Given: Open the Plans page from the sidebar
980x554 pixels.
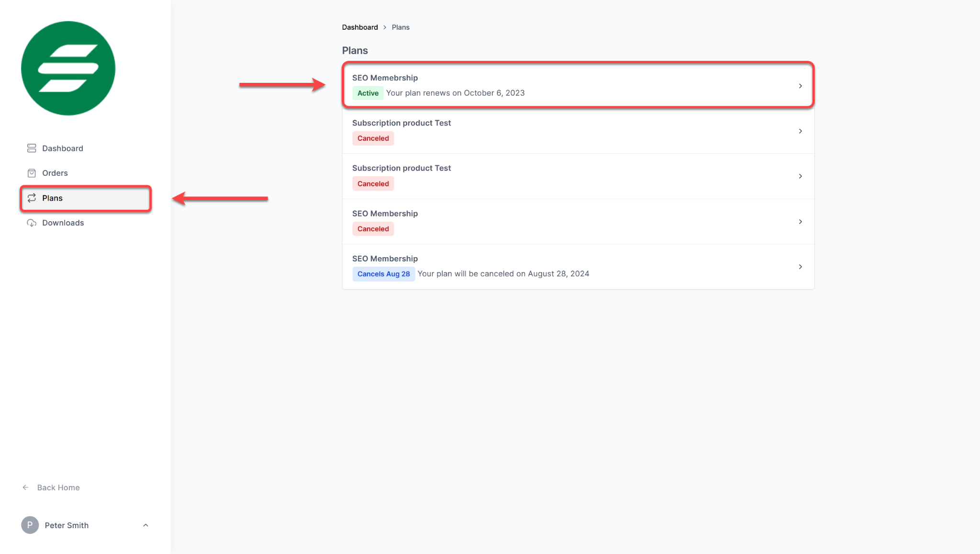Looking at the screenshot, I should point(52,198).
